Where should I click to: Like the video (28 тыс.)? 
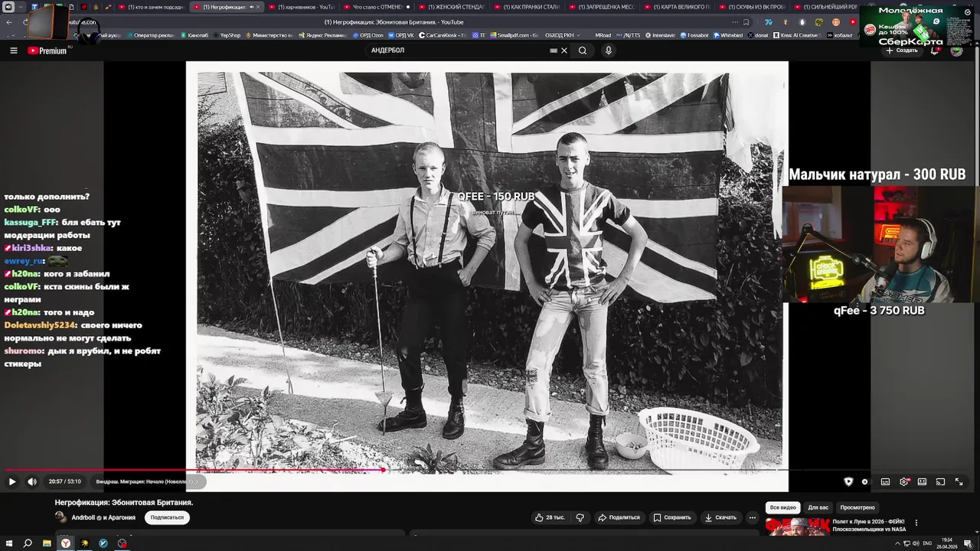click(550, 517)
